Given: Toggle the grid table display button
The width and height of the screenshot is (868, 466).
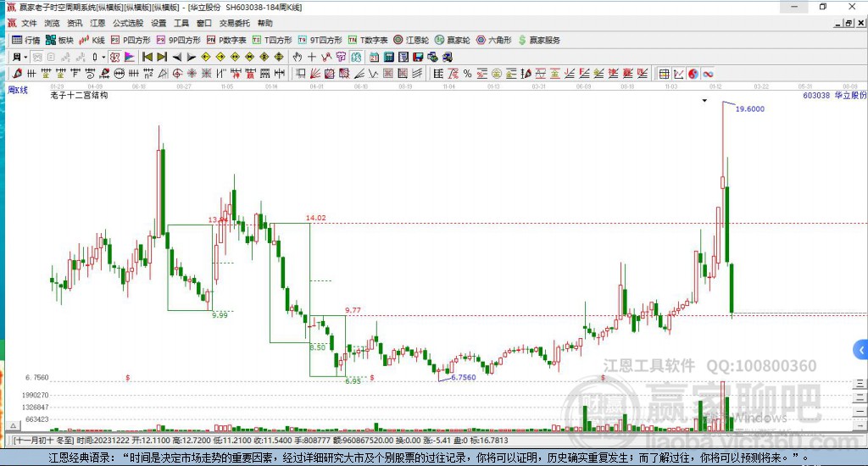Looking at the screenshot, I should point(665,74).
